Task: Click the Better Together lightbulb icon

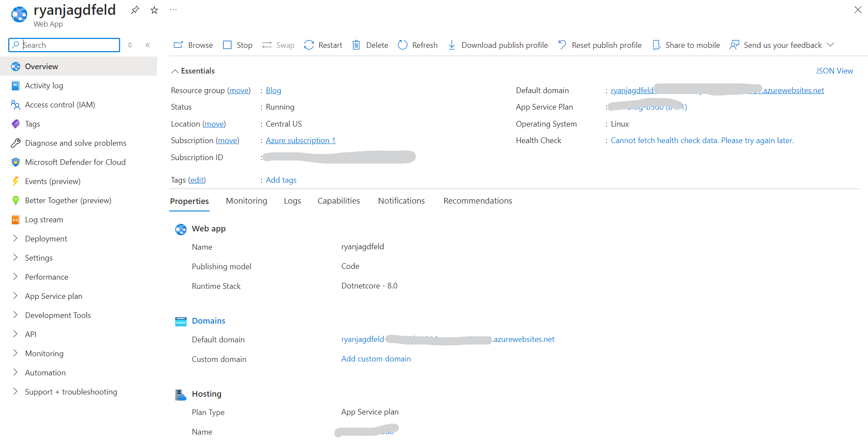Action: (16, 201)
